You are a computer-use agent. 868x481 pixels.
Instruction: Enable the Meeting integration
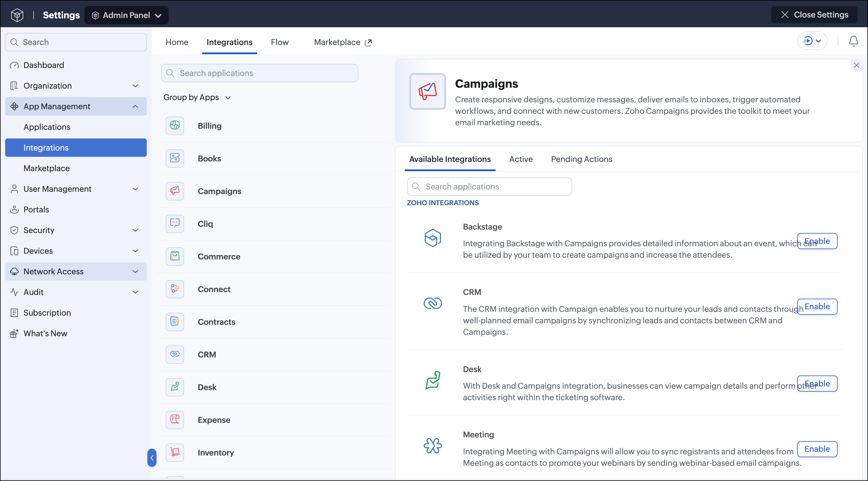click(x=817, y=449)
